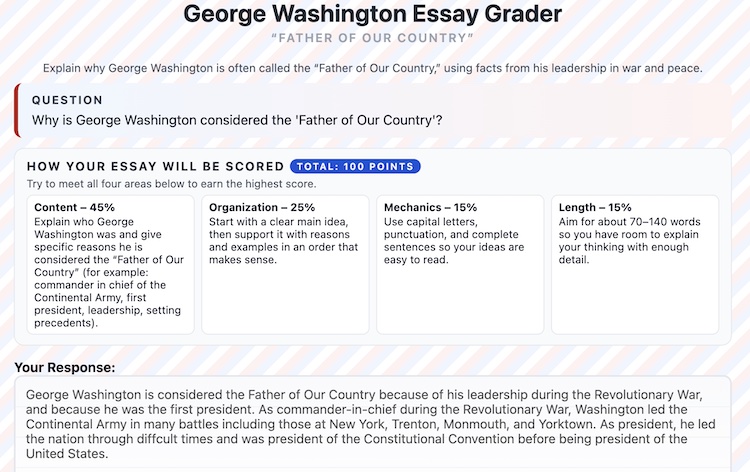Select the Content – 45% scoring card
Viewport: 750px width, 472px height.
coord(110,264)
